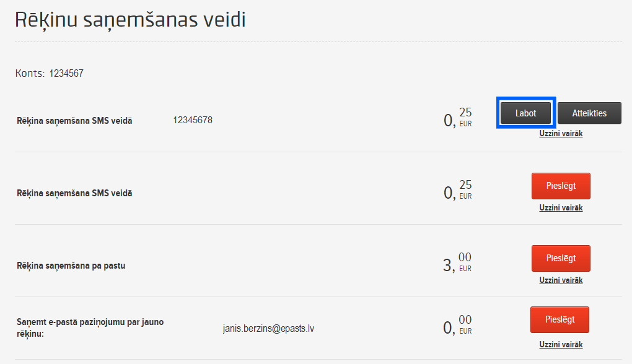Click the Rēķina saņemšana pa pastu label
The image size is (632, 364).
click(x=71, y=266)
